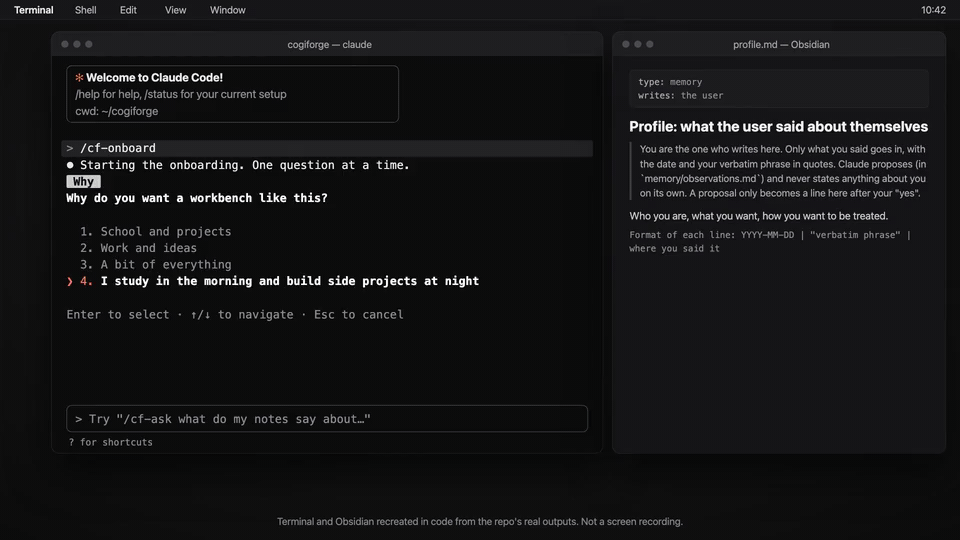Click 'Welcome to Claude Code!' heading
960x540 pixels.
154,78
